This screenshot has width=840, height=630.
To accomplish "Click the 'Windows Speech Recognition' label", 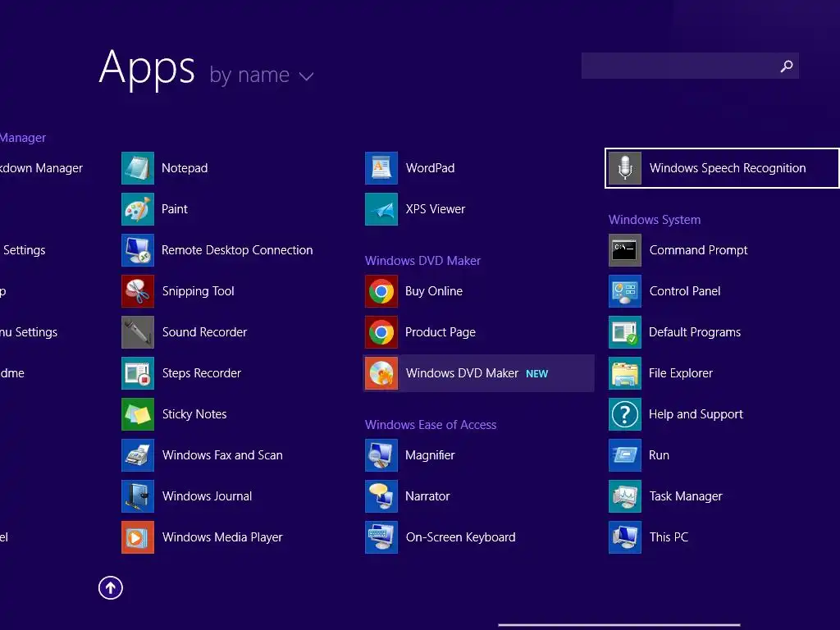I will [728, 168].
